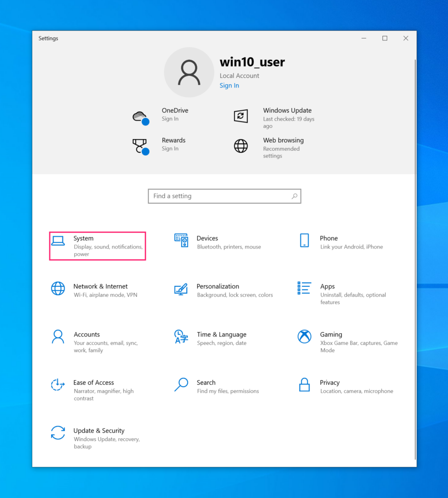Click inside the Find a setting field
Screen dimensions: 448x498
coord(224,196)
